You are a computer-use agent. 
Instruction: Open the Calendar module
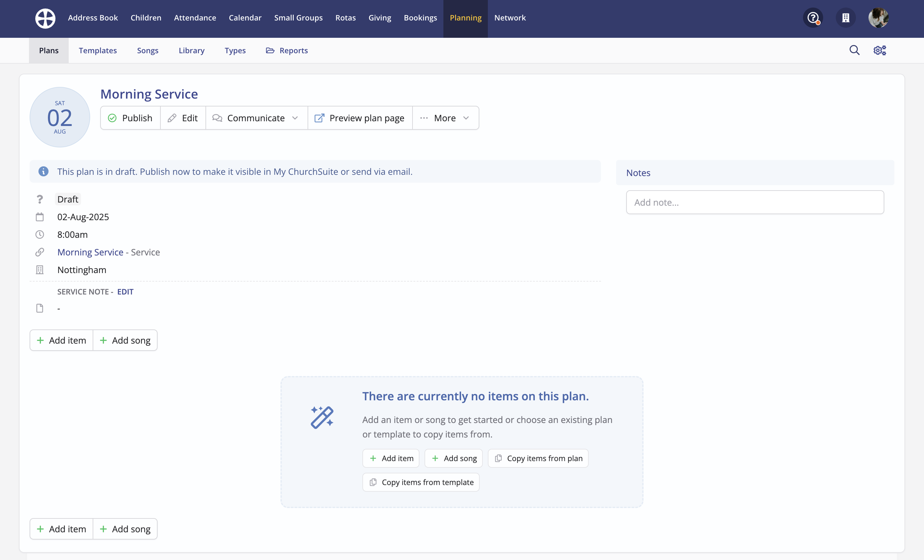[245, 18]
